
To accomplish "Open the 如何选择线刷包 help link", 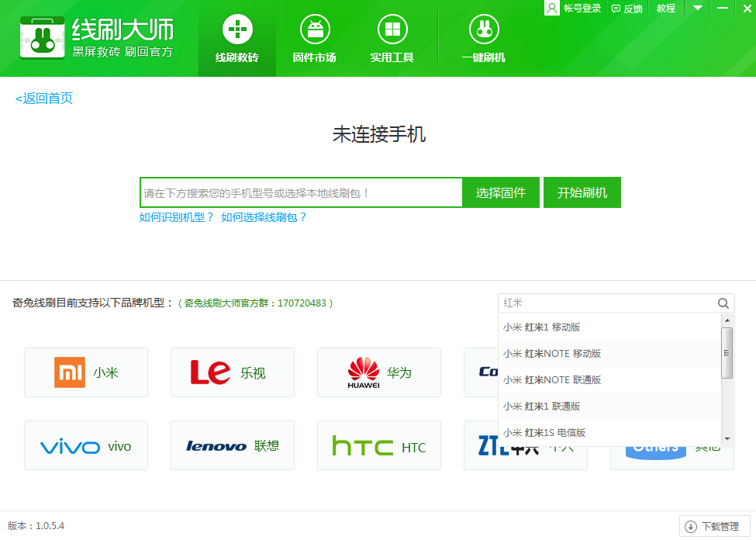I will click(264, 218).
